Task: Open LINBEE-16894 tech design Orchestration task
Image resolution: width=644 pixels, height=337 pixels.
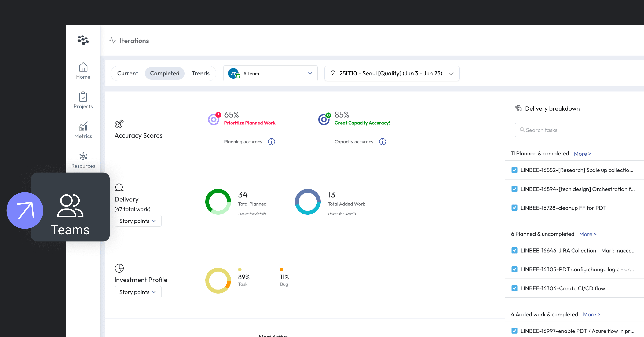Action: tap(577, 189)
